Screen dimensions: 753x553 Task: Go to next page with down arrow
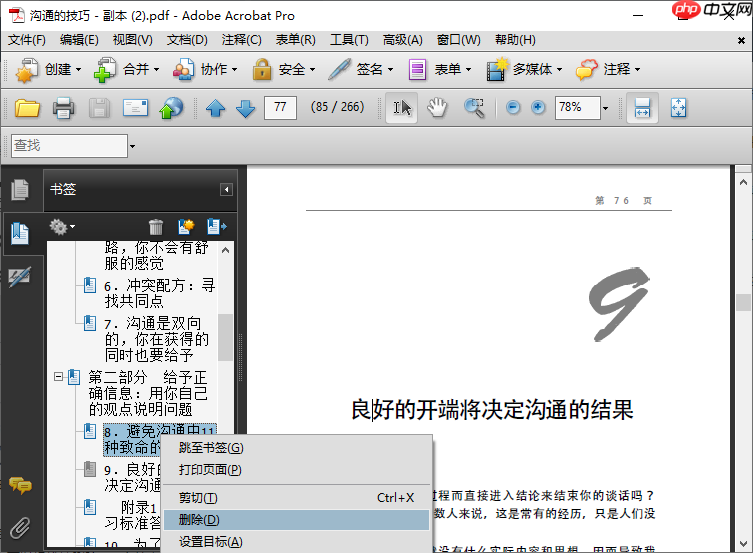click(x=245, y=108)
